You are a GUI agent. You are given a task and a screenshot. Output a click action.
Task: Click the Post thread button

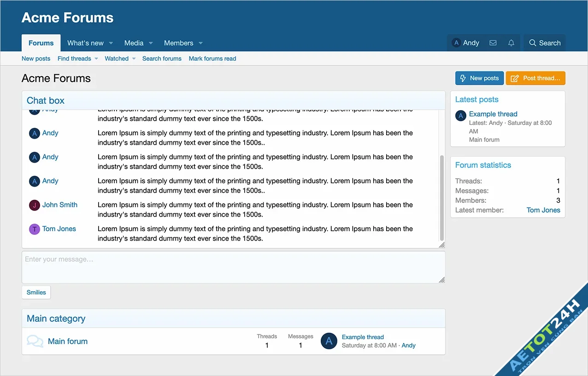(x=535, y=78)
